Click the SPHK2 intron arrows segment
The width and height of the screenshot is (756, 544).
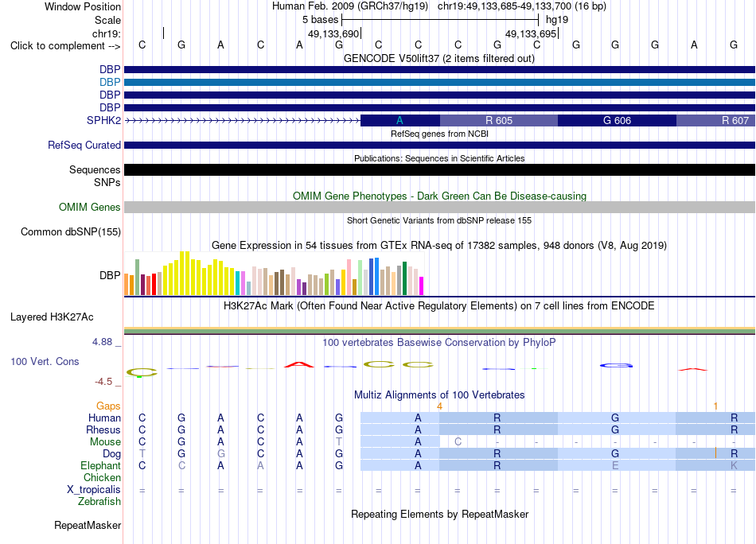[243, 120]
